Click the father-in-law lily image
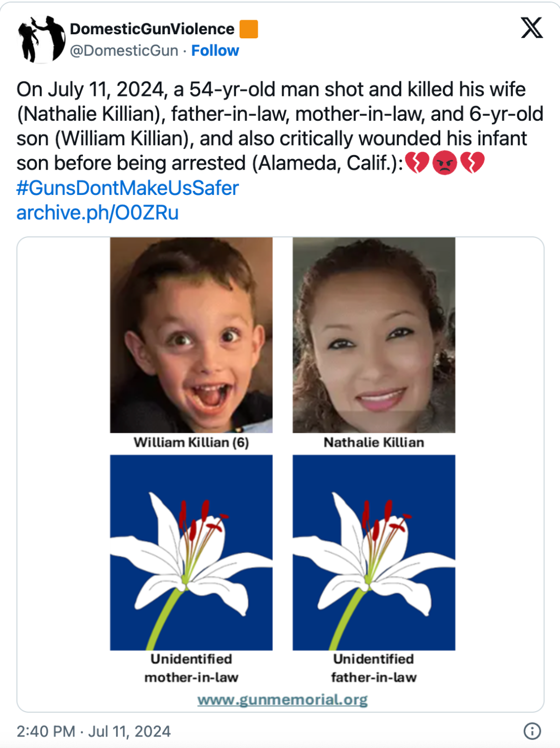The image size is (560, 748). 374,553
